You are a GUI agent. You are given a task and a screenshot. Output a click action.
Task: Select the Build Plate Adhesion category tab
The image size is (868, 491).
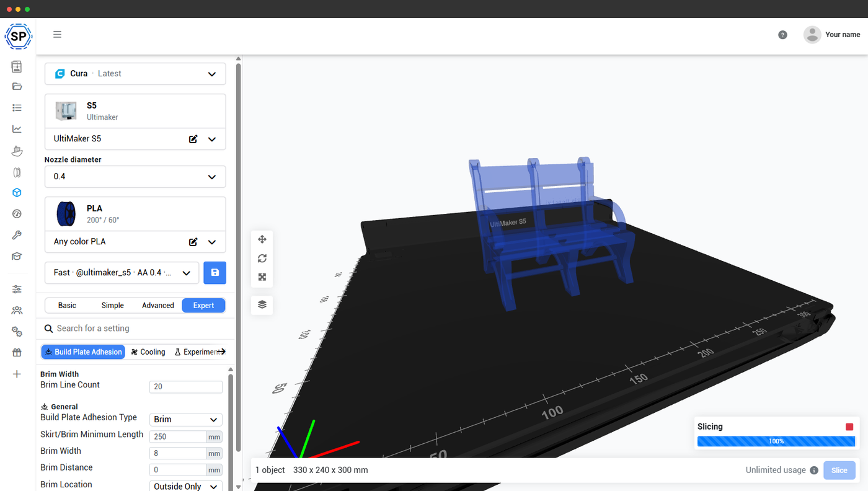(x=83, y=352)
